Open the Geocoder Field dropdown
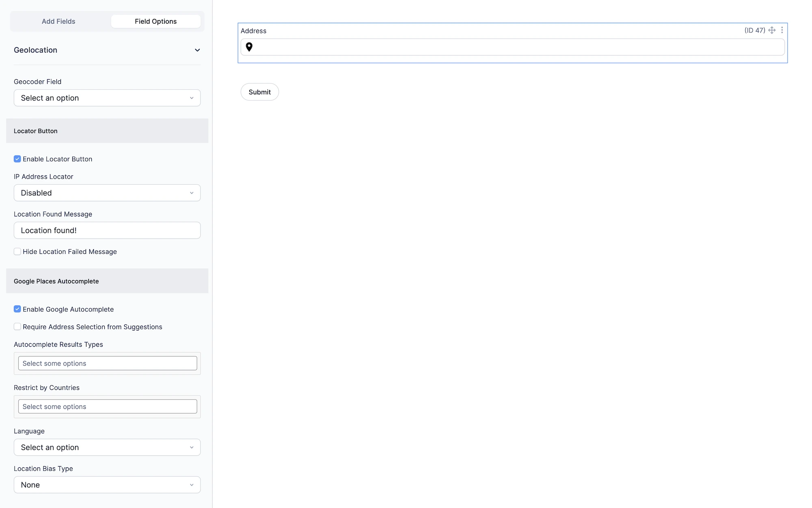812x508 pixels. [107, 98]
